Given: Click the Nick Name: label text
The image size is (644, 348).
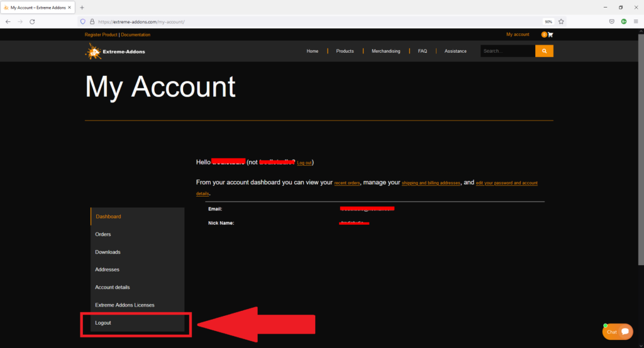Looking at the screenshot, I should [221, 223].
